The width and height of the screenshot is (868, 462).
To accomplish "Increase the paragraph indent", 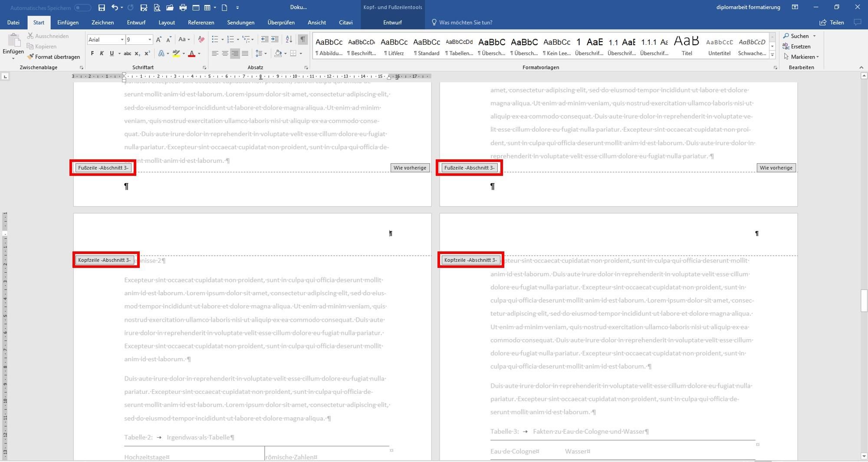I will pyautogui.click(x=275, y=40).
